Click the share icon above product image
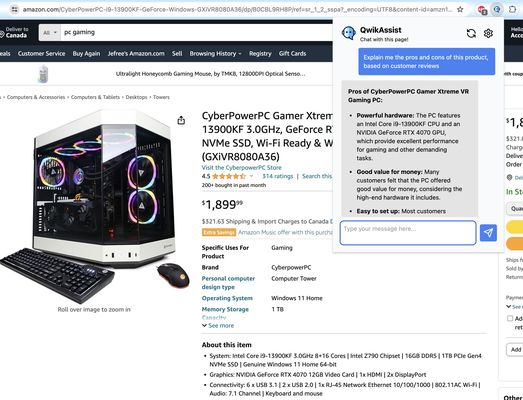The width and height of the screenshot is (523, 400). pos(181,120)
